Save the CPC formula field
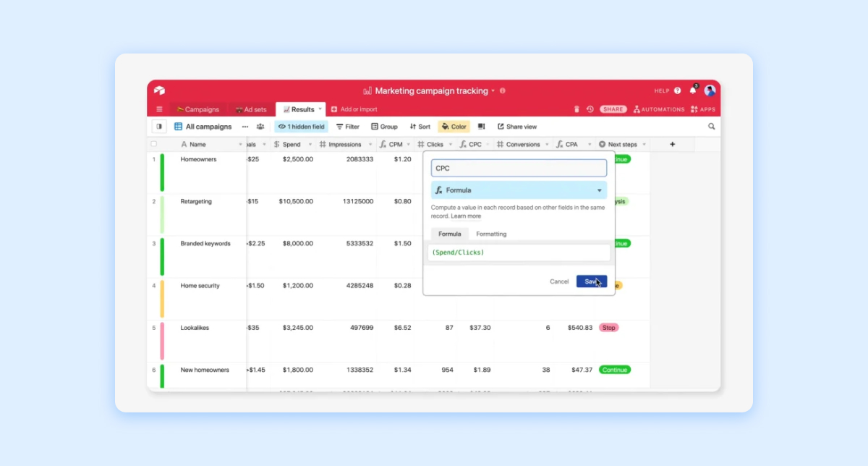This screenshot has height=466, width=868. [592, 281]
